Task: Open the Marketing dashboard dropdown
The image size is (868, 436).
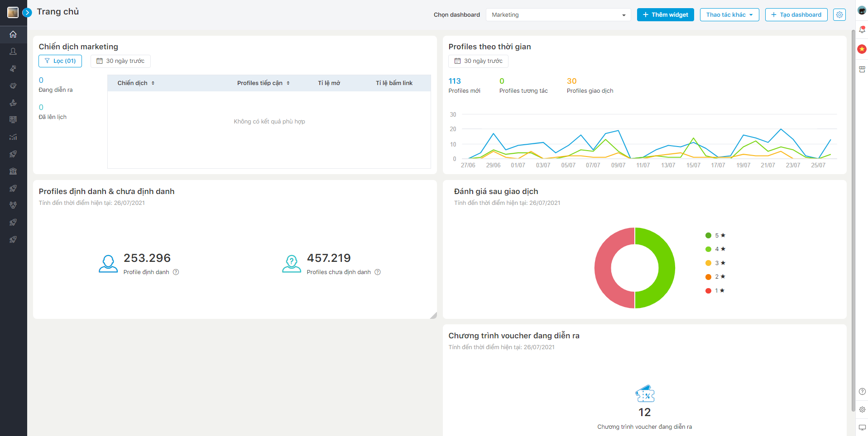Action: 558,15
